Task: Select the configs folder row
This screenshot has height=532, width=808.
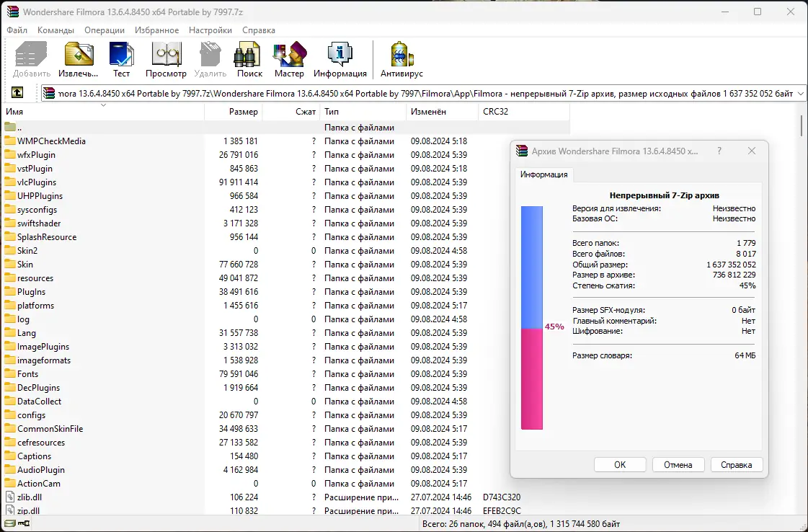Action: pyautogui.click(x=286, y=415)
